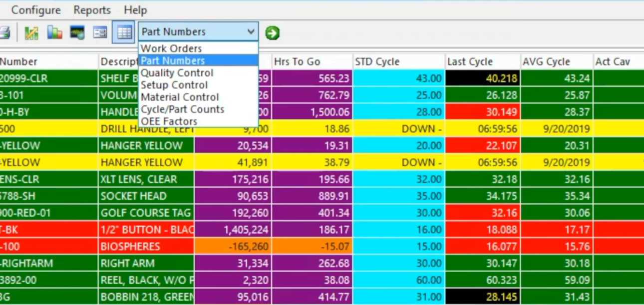Pick Setup Control from the list
Viewport: 644px width, 305px height.
pyautogui.click(x=174, y=85)
